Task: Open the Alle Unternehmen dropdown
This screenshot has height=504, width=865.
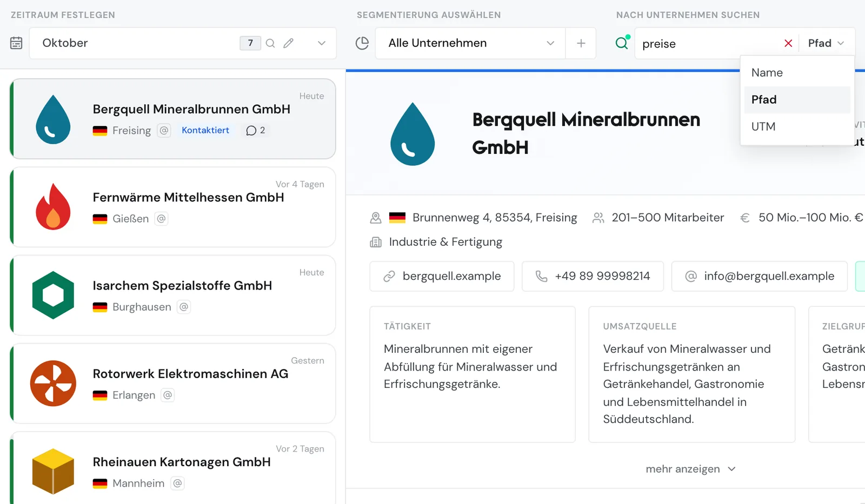Action: tap(470, 43)
